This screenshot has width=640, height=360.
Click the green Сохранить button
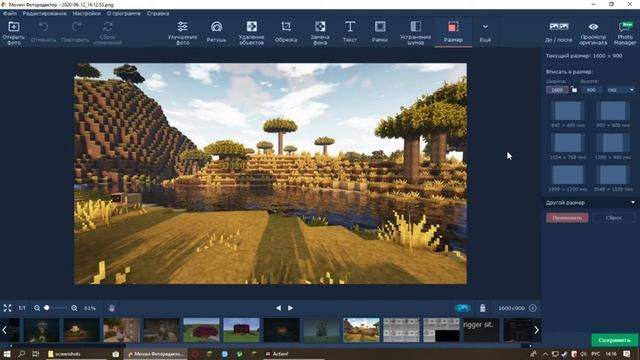coord(614,340)
